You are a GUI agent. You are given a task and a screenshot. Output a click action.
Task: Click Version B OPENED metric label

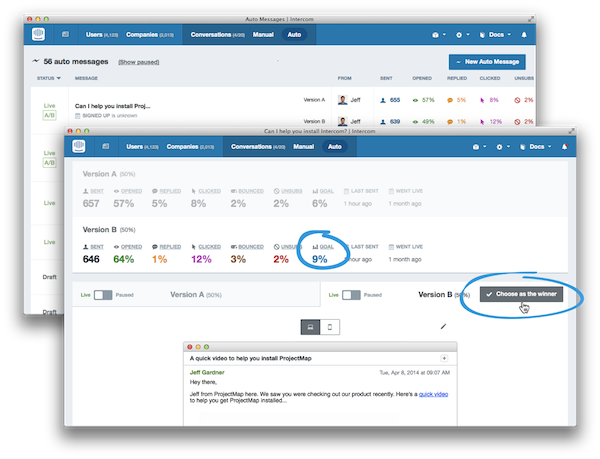[128, 247]
